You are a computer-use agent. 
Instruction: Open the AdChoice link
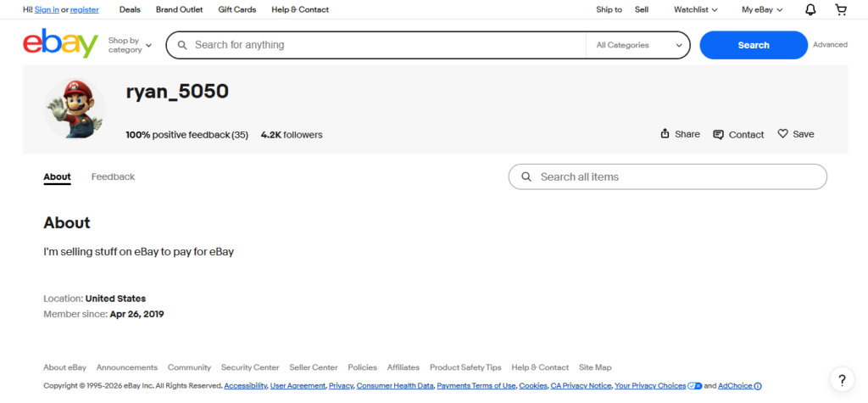pos(735,386)
